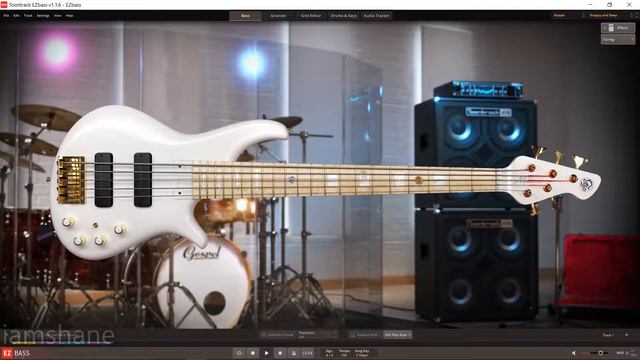The height and width of the screenshot is (360, 640).
Task: Open the Track menu
Action: click(x=28, y=16)
